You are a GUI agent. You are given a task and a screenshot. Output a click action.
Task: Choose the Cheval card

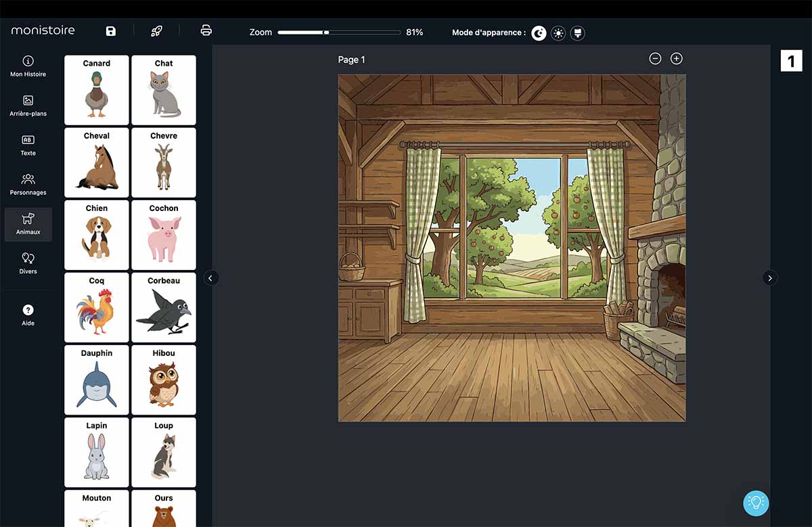97,162
